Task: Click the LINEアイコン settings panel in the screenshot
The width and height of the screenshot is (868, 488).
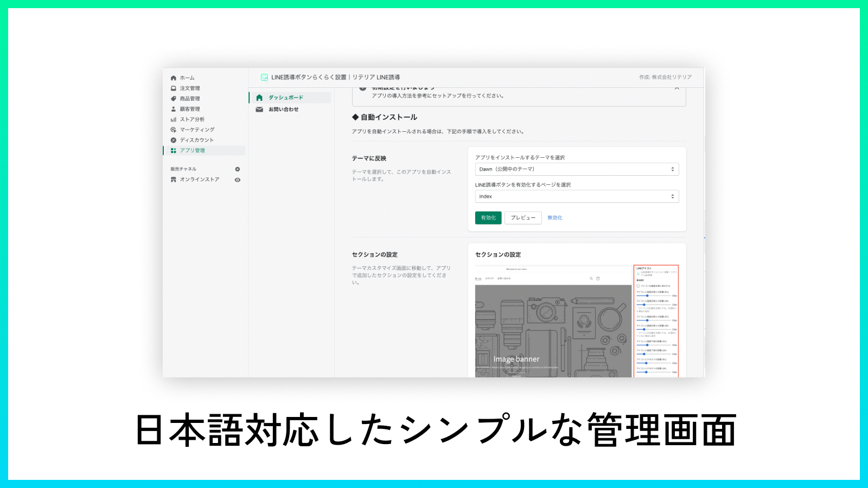Action: (656, 321)
